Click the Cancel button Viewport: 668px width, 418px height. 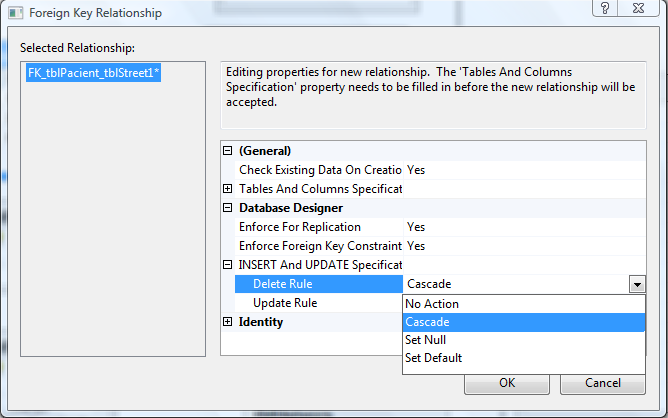[602, 383]
